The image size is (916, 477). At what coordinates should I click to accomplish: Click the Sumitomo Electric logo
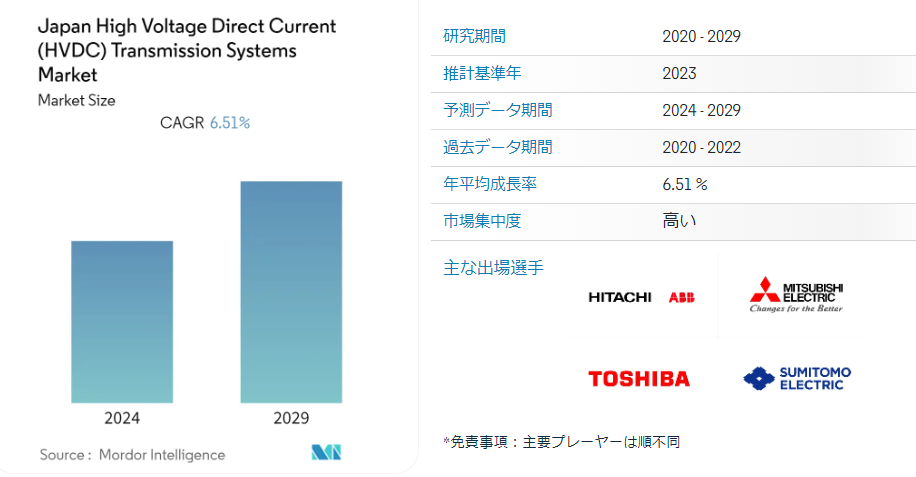tap(797, 378)
